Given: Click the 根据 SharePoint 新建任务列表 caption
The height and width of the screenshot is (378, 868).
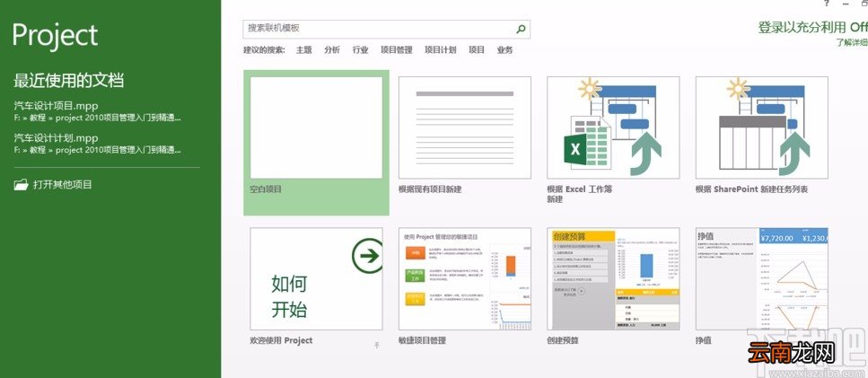Looking at the screenshot, I should coord(751,189).
